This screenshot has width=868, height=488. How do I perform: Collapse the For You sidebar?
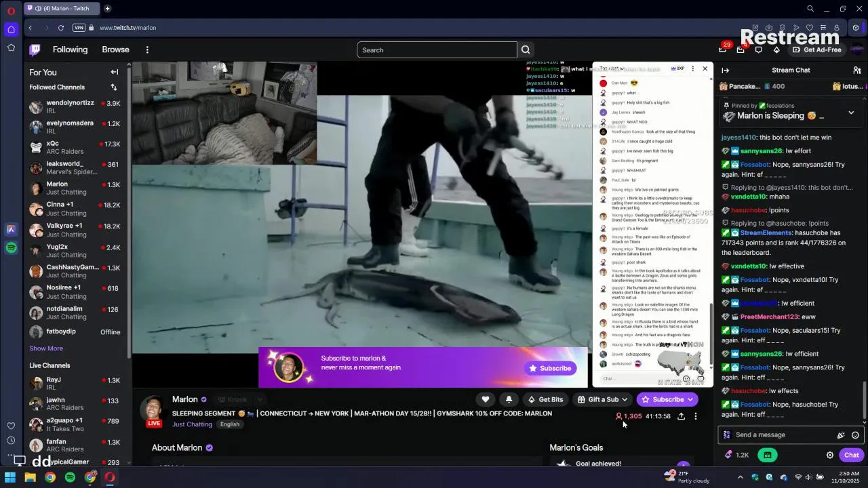[x=114, y=72]
